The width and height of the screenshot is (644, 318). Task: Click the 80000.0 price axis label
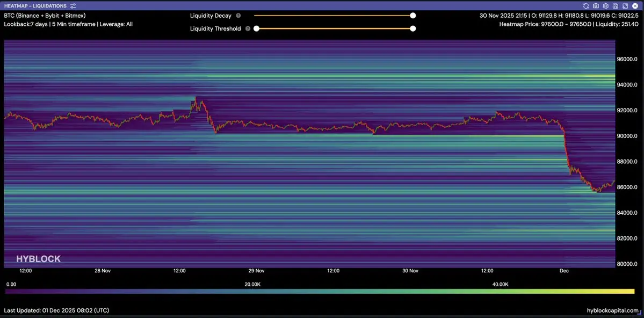pos(627,264)
